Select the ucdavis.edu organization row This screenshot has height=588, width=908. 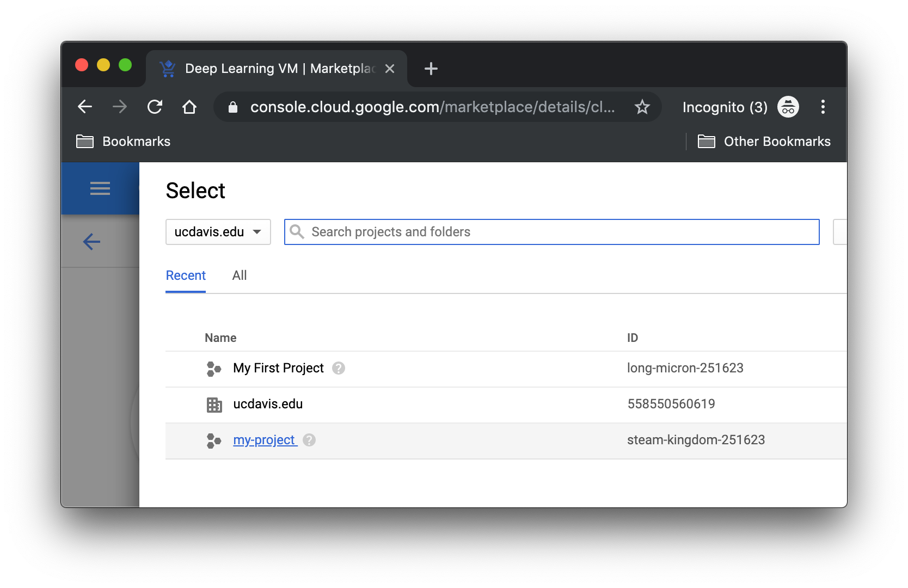pyautogui.click(x=506, y=405)
